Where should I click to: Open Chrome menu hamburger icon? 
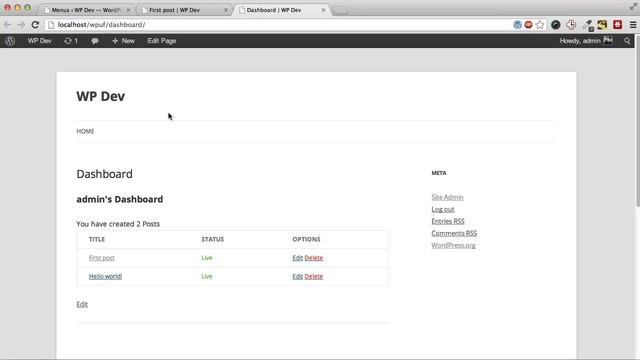tap(633, 24)
